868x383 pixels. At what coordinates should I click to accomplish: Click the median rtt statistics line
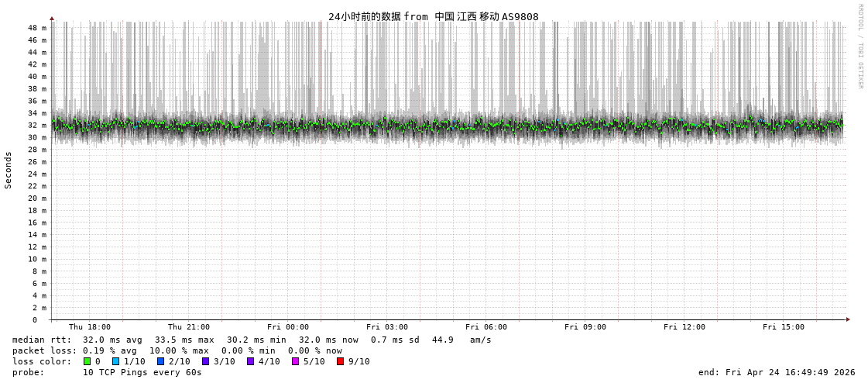coord(252,340)
